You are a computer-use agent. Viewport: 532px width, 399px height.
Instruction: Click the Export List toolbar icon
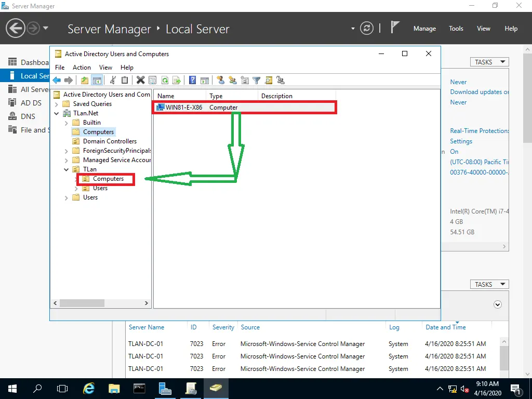pos(177,81)
